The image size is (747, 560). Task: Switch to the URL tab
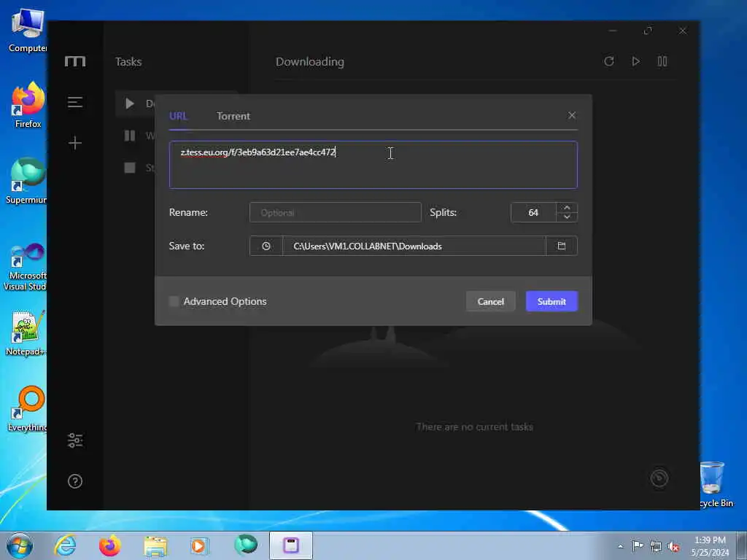coord(178,116)
